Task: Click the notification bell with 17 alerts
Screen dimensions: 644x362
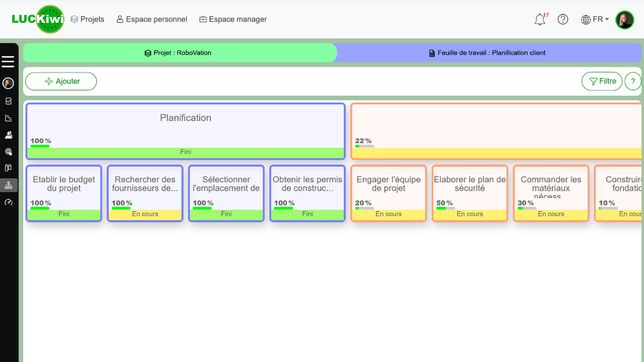Action: pos(539,19)
